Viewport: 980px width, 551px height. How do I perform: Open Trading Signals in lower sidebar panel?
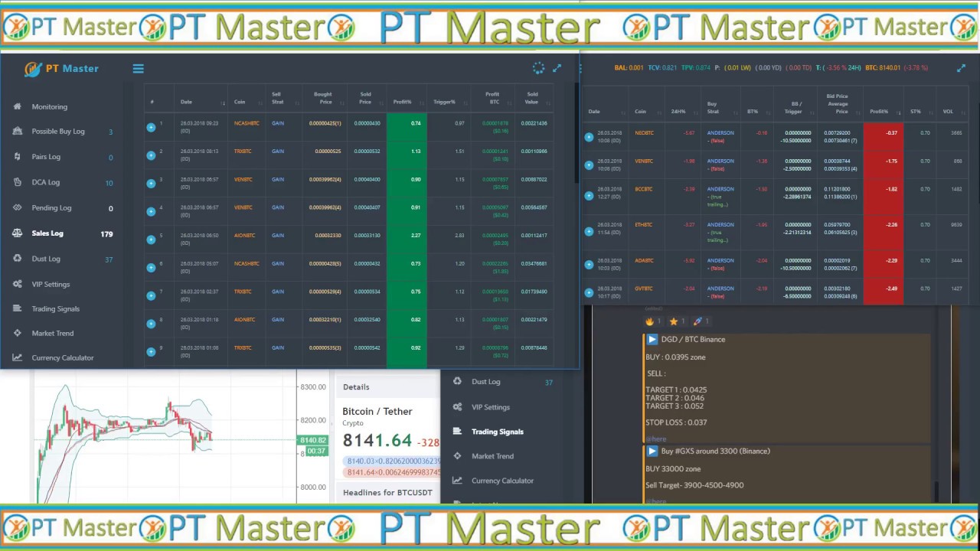(498, 432)
